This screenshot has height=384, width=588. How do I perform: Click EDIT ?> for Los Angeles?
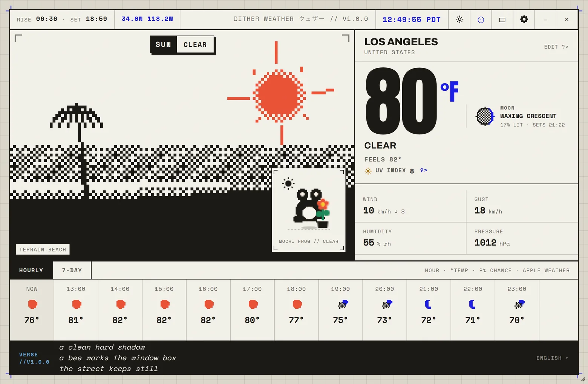pos(556,47)
